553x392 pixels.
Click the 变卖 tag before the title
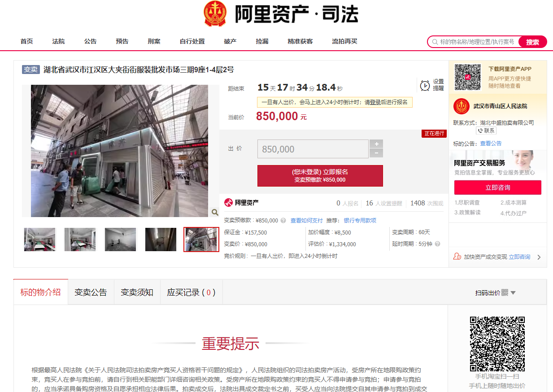31,70
